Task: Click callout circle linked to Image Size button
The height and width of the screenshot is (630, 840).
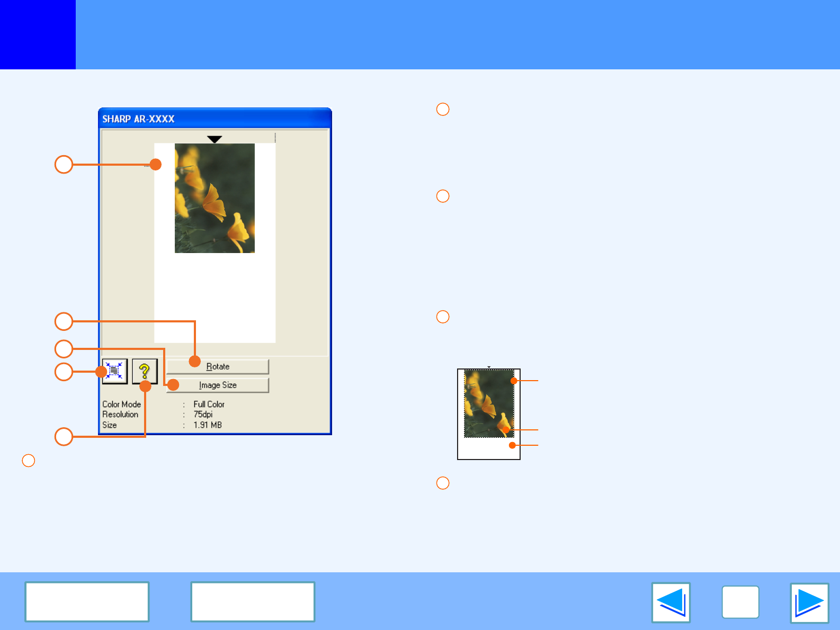Action: coord(64,349)
